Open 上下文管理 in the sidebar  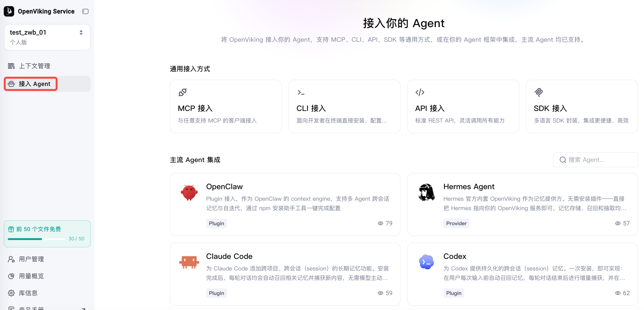(x=47, y=66)
